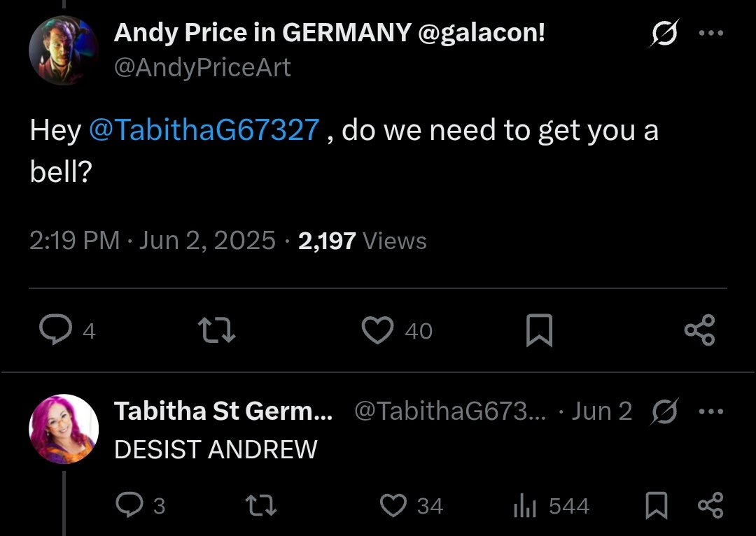Open more options for Tabitha's reply

click(710, 411)
